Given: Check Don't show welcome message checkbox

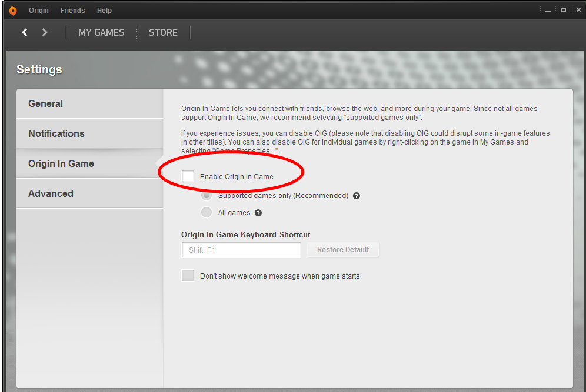Looking at the screenshot, I should [x=188, y=276].
